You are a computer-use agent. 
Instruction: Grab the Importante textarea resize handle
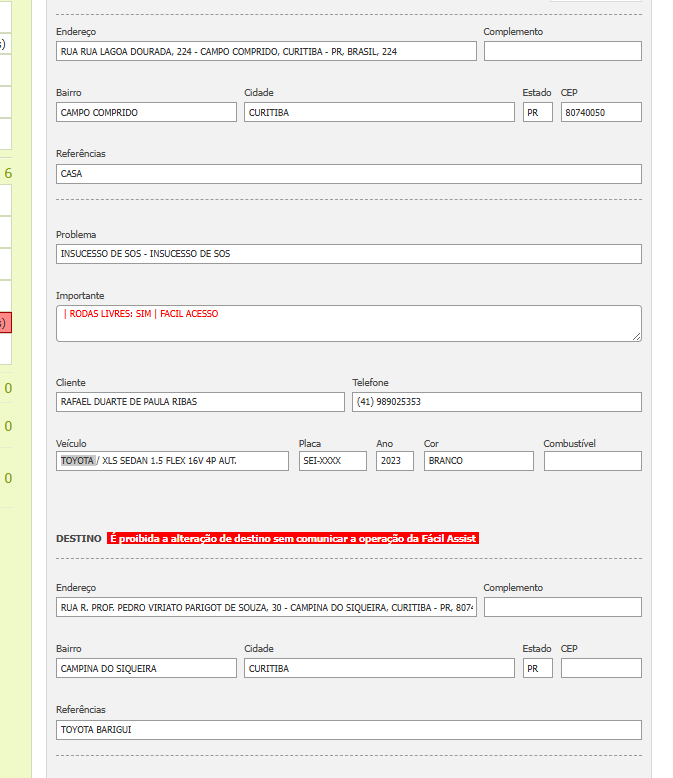coord(637,337)
